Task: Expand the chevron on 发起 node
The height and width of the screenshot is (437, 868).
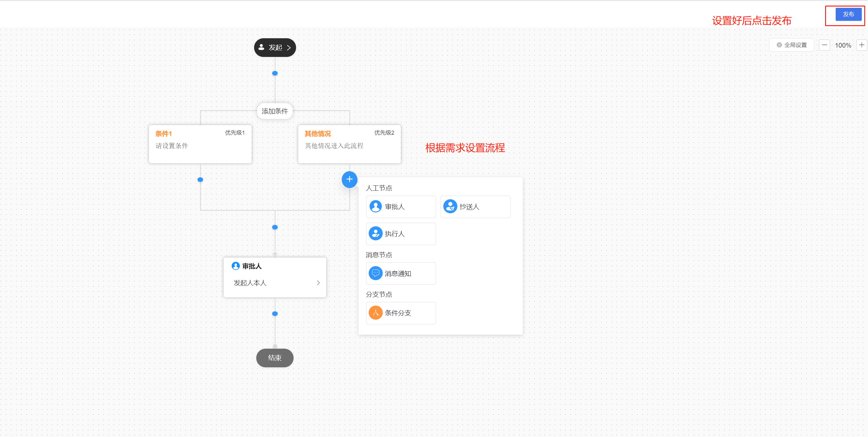Action: click(x=289, y=48)
